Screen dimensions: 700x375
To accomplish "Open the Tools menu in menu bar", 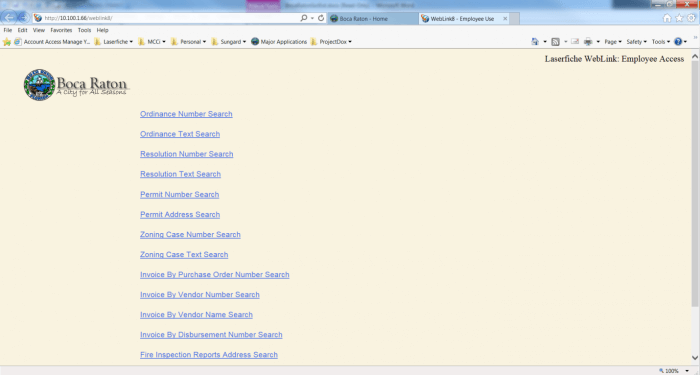I will pyautogui.click(x=84, y=30).
